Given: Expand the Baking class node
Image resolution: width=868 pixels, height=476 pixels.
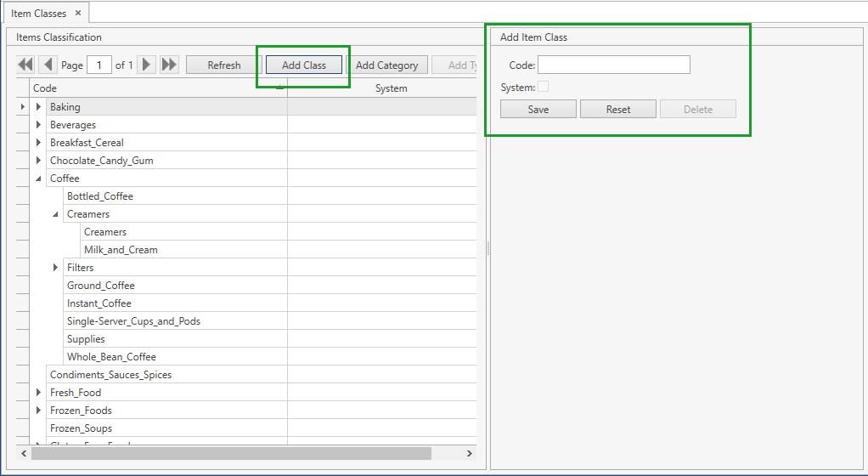Looking at the screenshot, I should point(38,107).
